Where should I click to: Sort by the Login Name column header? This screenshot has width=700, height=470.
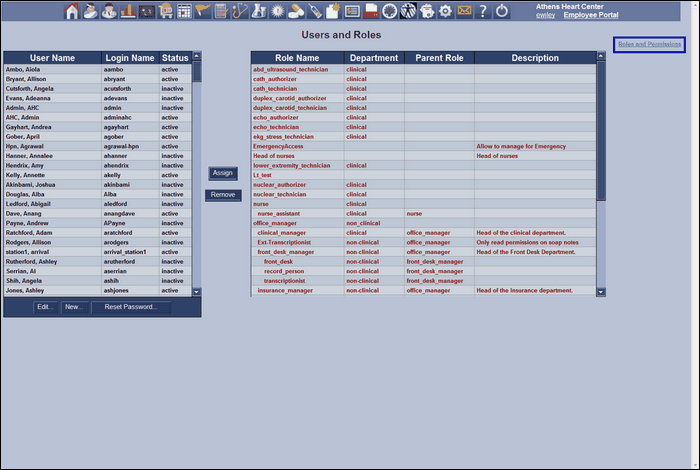(x=130, y=58)
